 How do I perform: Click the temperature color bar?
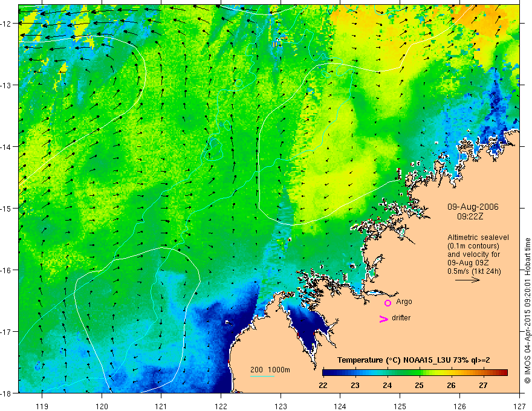click(x=415, y=373)
